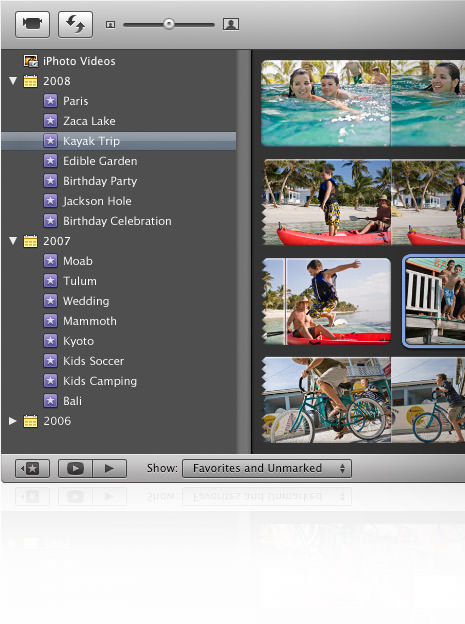Viewport: 465px width, 624px height.
Task: Collapse the 2007 events group
Action: coord(13,241)
